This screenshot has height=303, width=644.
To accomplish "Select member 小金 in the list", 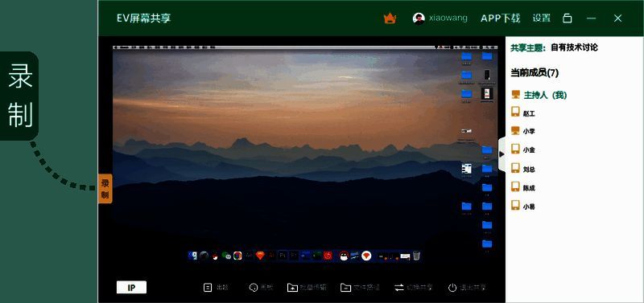I will click(x=529, y=150).
